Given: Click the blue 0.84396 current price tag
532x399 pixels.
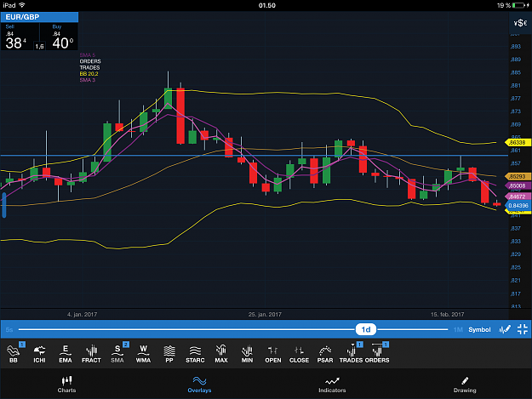Looking at the screenshot, I should [x=518, y=205].
